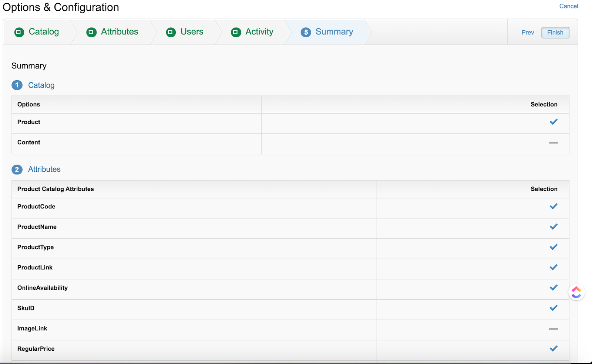Click the Attributes section heading link
Screen dimensions: 592x364
click(44, 169)
